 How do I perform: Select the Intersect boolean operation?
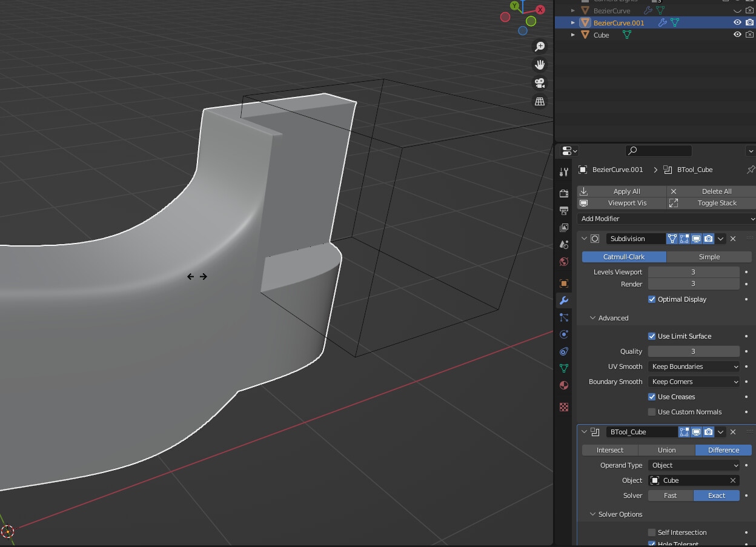coord(610,450)
